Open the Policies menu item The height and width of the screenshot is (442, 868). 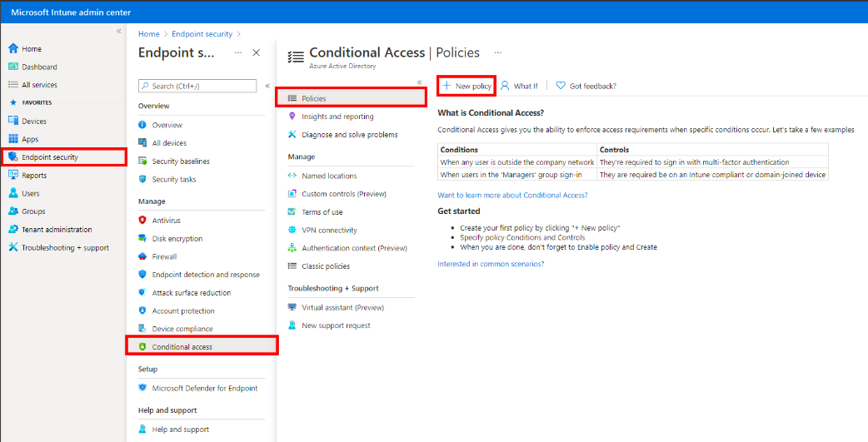pos(351,98)
